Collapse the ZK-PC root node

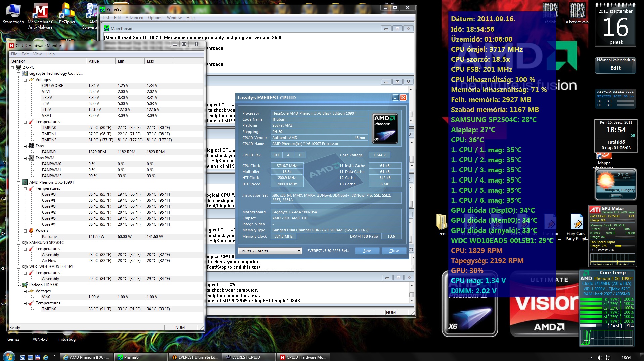pyautogui.click(x=12, y=67)
